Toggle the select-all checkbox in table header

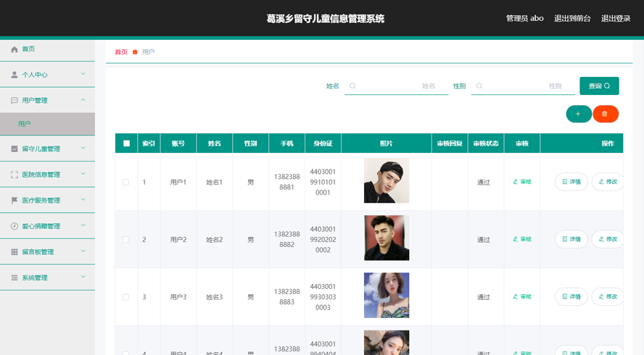(x=126, y=143)
